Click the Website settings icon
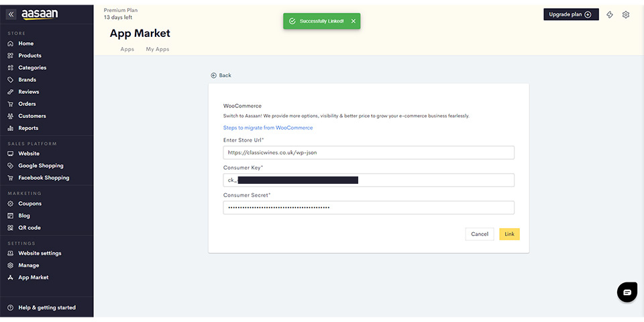The height and width of the screenshot is (322, 644). 11,254
